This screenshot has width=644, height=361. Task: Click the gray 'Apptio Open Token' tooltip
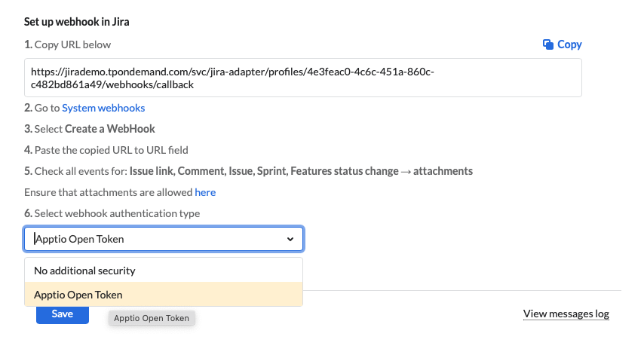click(x=152, y=318)
